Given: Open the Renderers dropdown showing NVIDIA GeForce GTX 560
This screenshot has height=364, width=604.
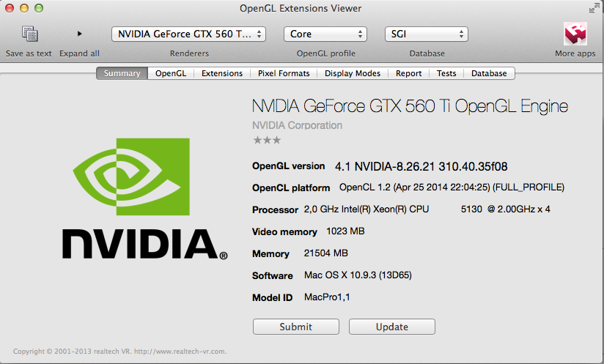Looking at the screenshot, I should coord(189,34).
